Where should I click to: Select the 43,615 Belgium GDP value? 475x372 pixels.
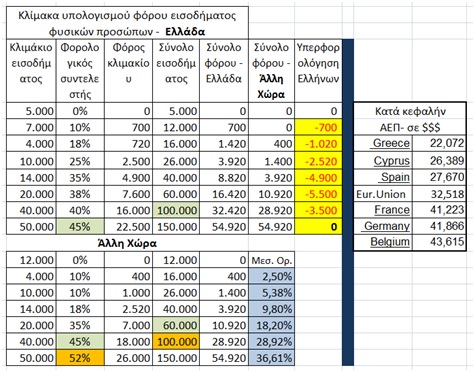439,242
